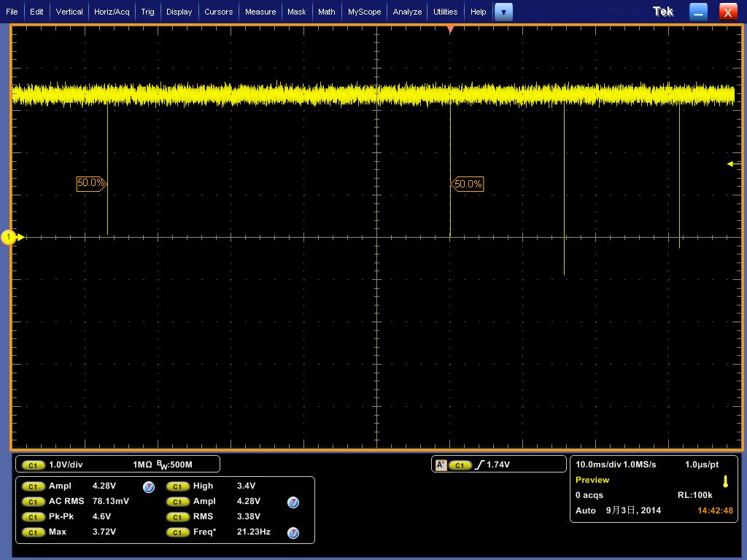Open the Horiz/Acq menu
This screenshot has width=747, height=560.
click(x=112, y=12)
